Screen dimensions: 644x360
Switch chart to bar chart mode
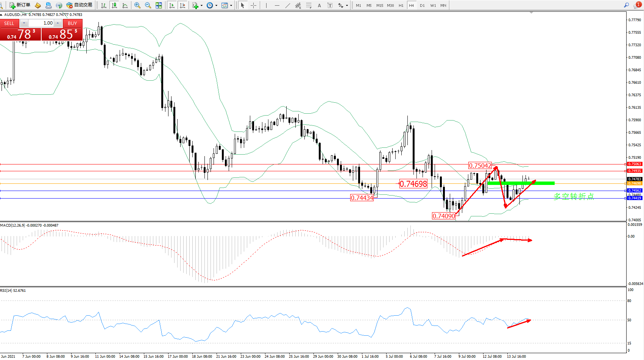(x=103, y=5)
